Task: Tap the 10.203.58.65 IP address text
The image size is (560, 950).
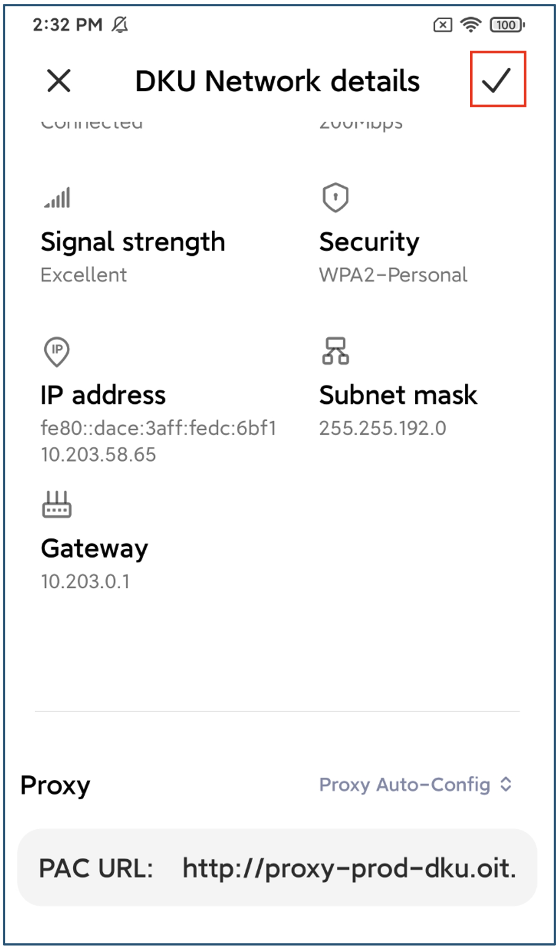Action: (x=98, y=455)
